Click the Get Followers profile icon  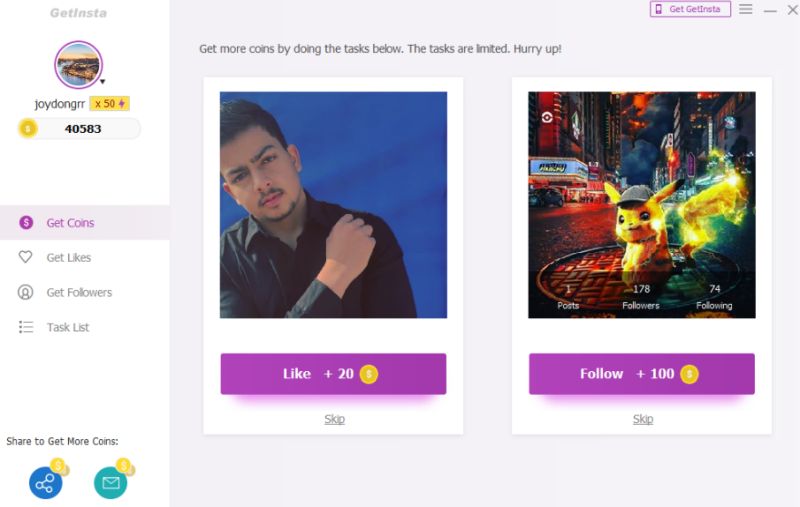[26, 292]
